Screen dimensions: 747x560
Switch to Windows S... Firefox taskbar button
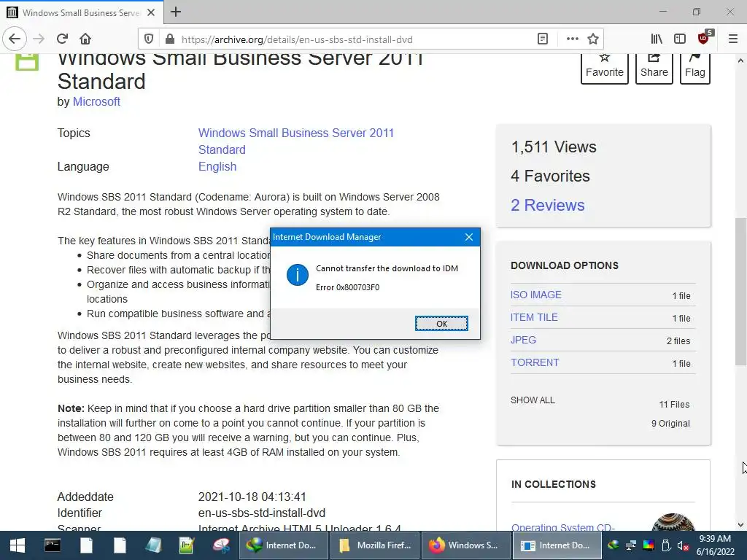point(465,545)
